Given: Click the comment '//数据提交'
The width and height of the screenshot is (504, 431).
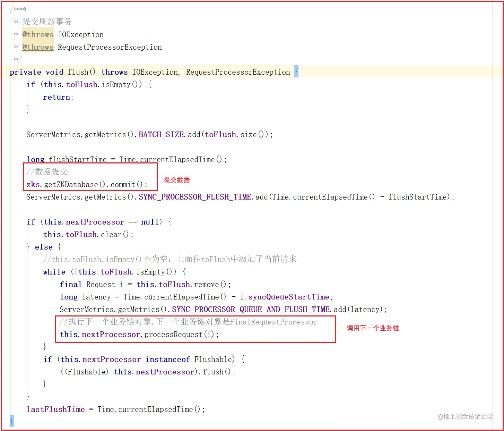Looking at the screenshot, I should click(47, 172).
